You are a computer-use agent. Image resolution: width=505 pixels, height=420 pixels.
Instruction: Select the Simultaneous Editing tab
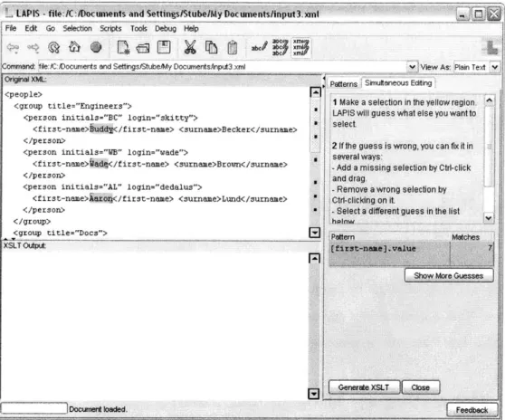pyautogui.click(x=398, y=82)
